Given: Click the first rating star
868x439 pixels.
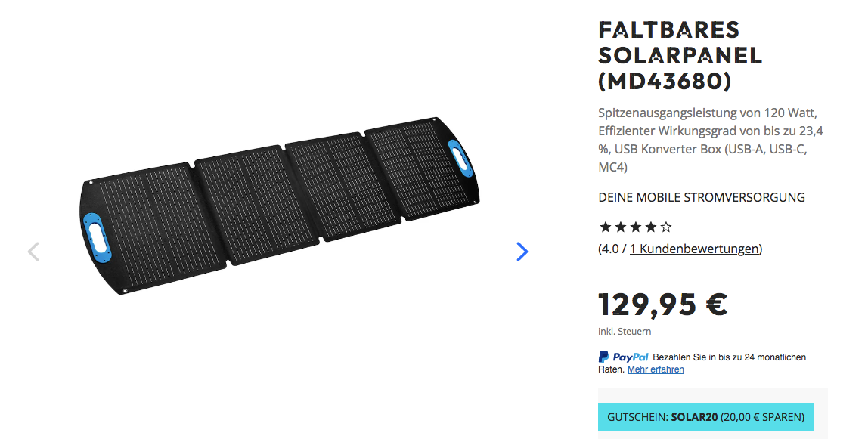Looking at the screenshot, I should [x=605, y=227].
